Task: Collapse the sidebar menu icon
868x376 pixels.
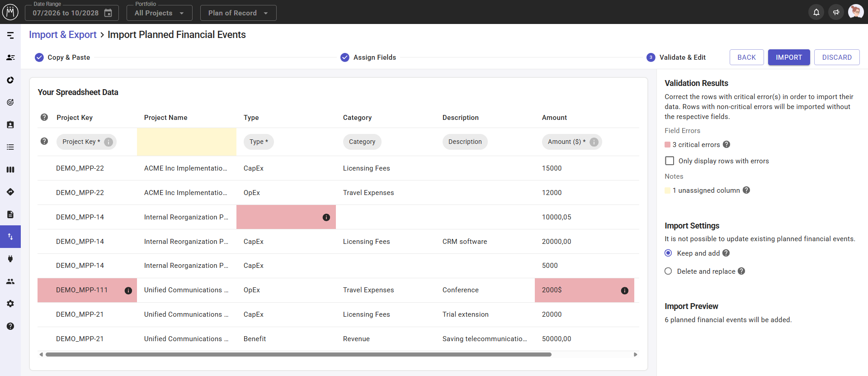Action: click(10, 35)
